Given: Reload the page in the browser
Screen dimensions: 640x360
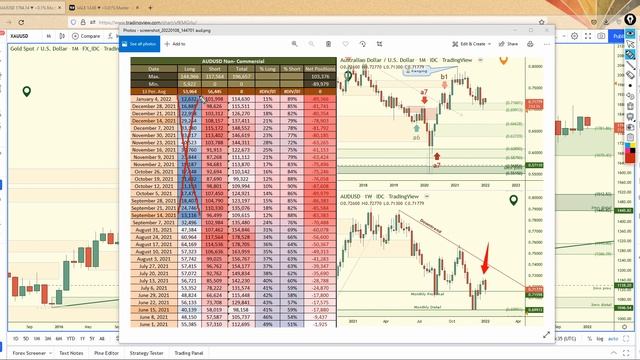Looking at the screenshot, I should [x=21, y=22].
